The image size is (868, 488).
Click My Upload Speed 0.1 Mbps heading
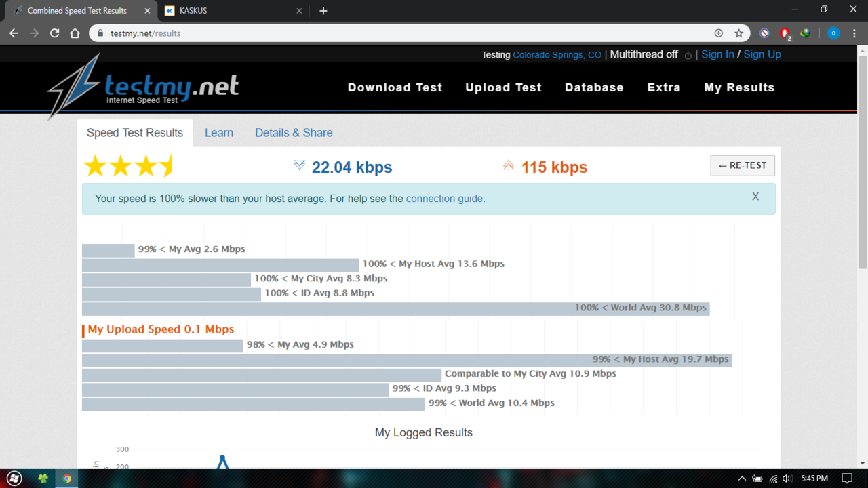click(161, 329)
